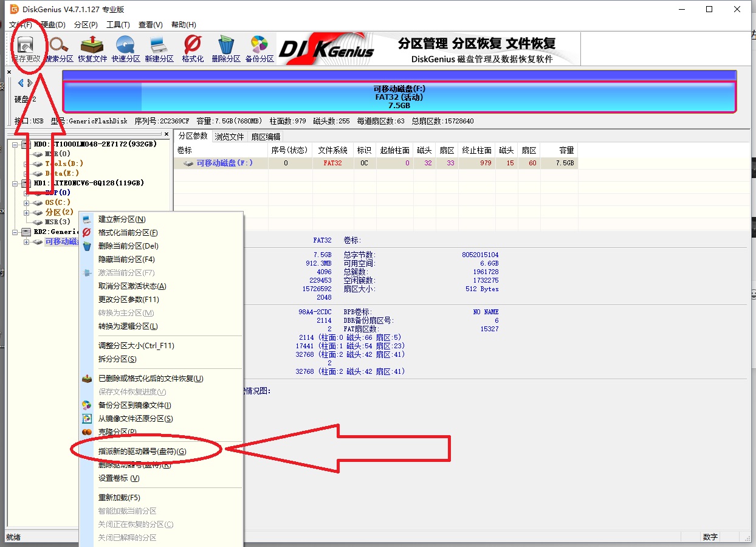The height and width of the screenshot is (547, 756).
Task: Select the MSR(3) partition in the tree
Action: pyautogui.click(x=57, y=222)
